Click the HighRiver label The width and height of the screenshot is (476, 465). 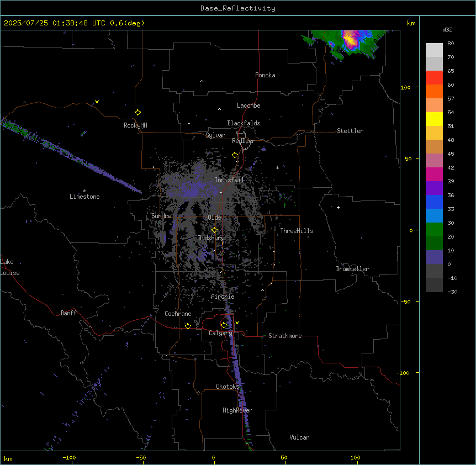coord(237,410)
